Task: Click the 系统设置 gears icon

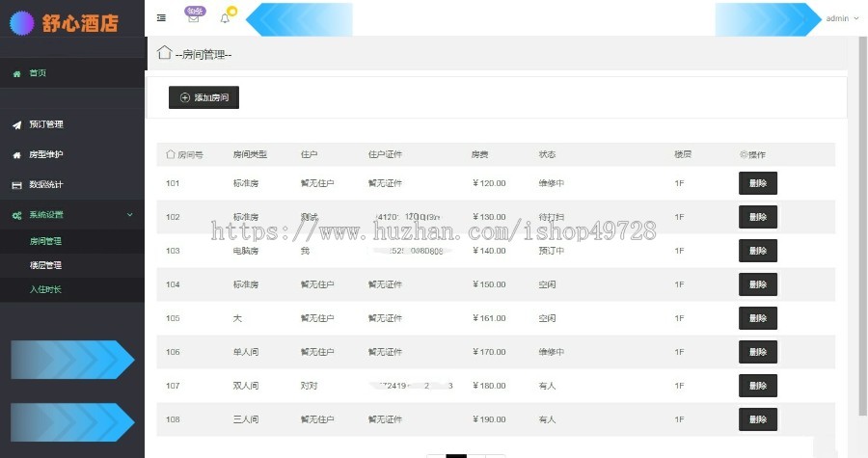Action: [16, 215]
